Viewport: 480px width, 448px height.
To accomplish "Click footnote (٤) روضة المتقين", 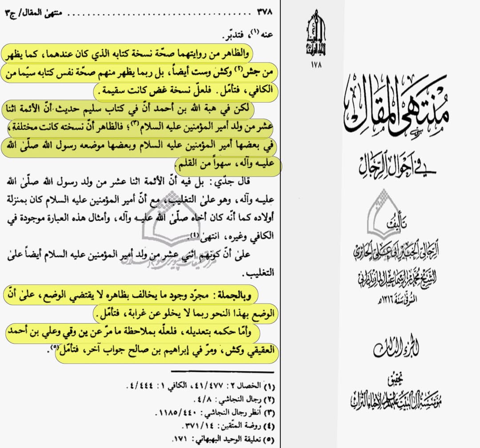I will 229,426.
